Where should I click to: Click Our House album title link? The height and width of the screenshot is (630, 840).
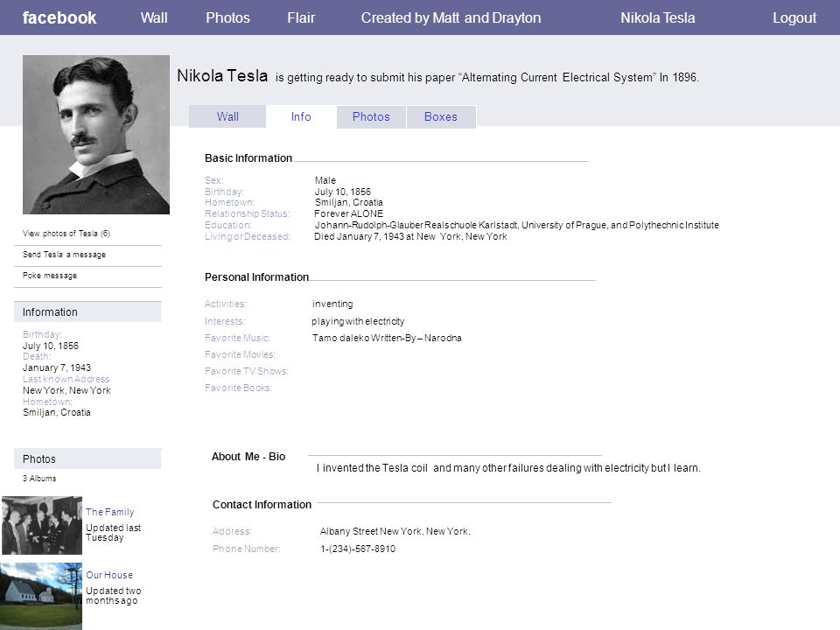109,575
